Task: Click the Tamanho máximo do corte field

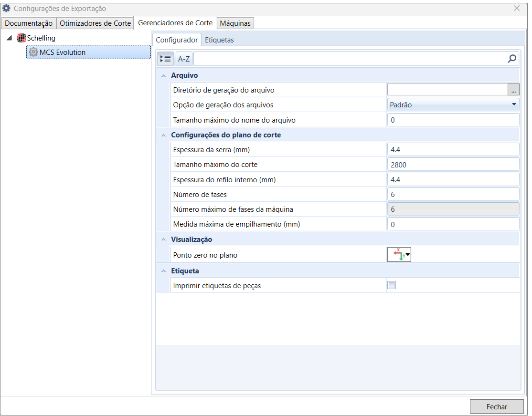Action: coord(453,165)
